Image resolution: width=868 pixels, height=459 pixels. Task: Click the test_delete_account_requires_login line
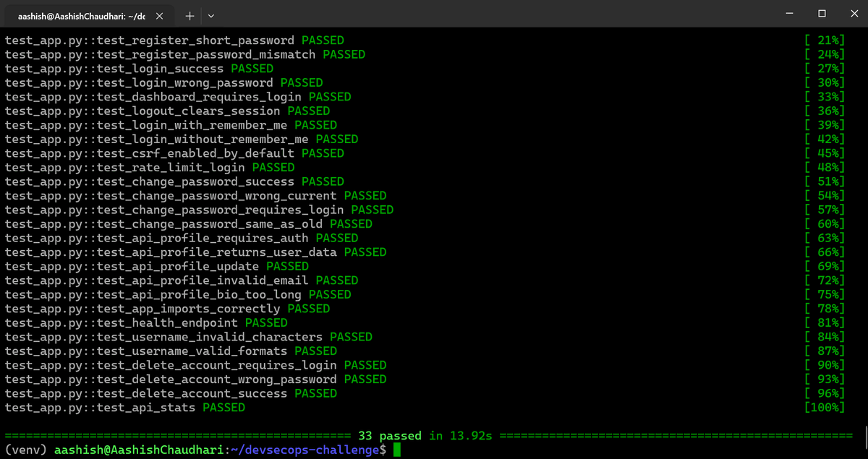[x=196, y=365]
